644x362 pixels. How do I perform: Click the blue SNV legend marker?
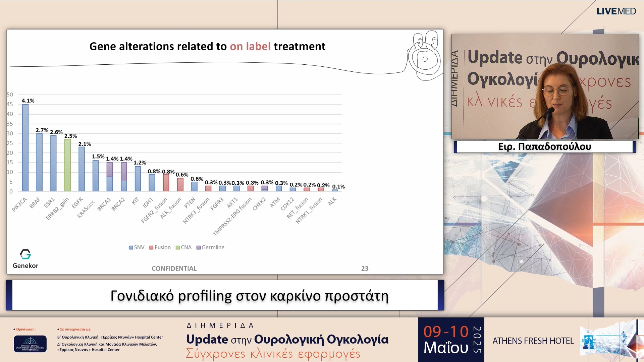pyautogui.click(x=131, y=247)
